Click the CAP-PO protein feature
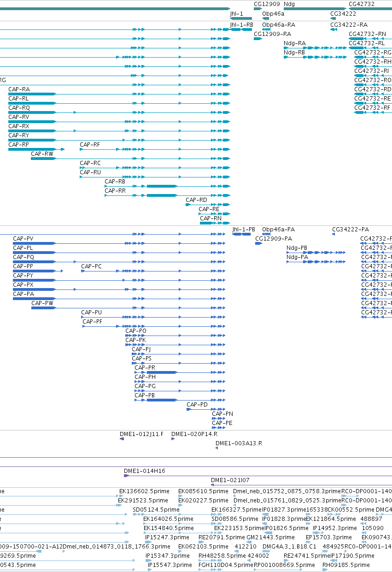This screenshot has width=392, height=572. coord(175,336)
